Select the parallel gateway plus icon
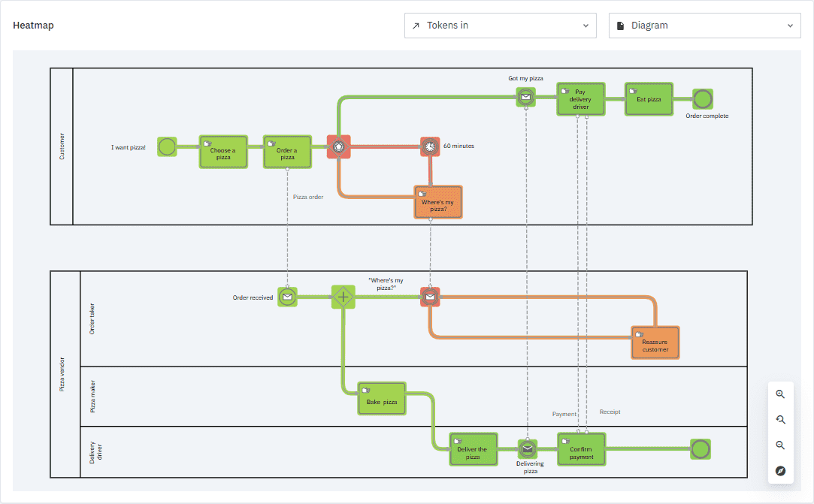The image size is (814, 504). (x=343, y=297)
